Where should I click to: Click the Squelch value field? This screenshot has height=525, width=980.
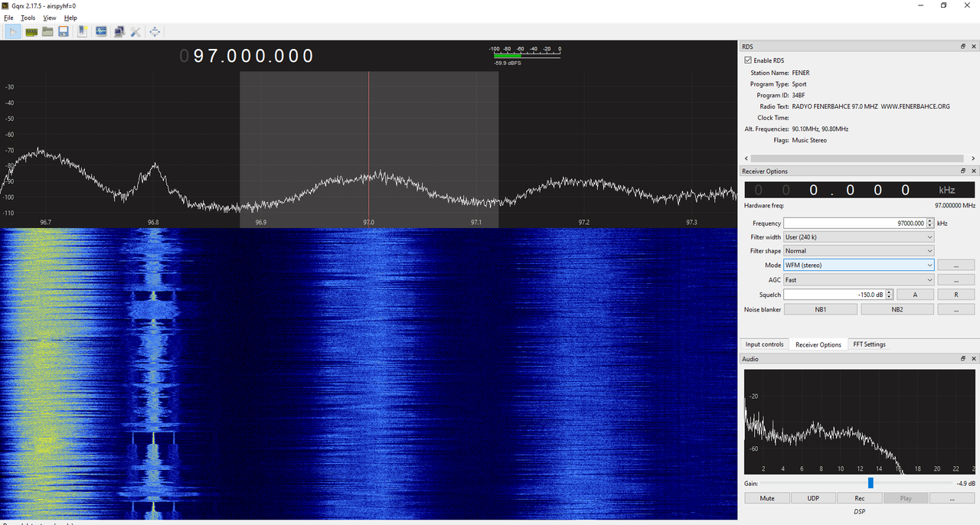point(835,295)
